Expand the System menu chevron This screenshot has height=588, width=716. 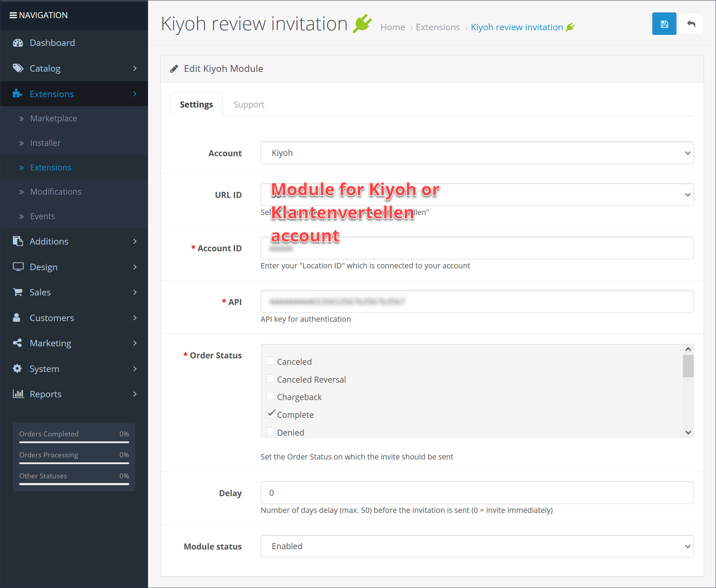point(135,368)
